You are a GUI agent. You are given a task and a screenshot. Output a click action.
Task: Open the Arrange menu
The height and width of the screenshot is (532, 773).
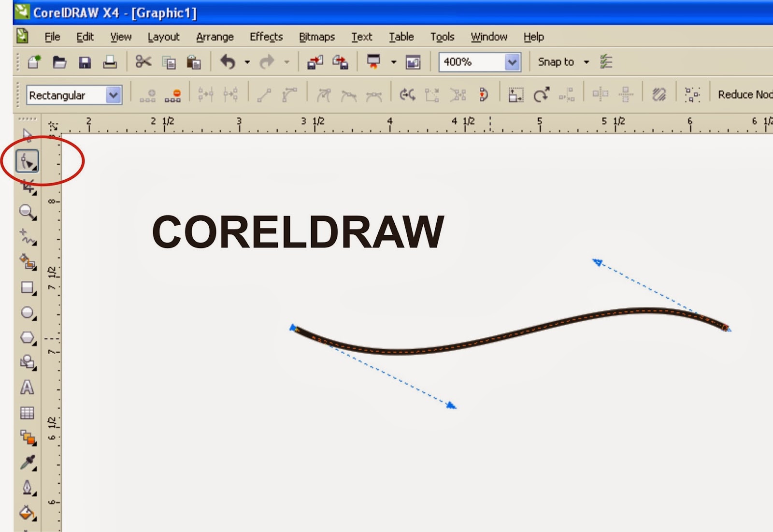(x=215, y=37)
